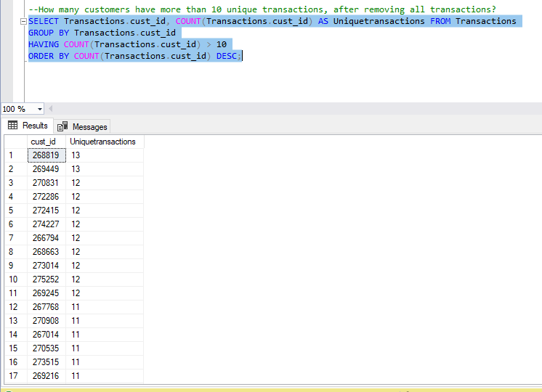
Task: Select the cust_id column header
Action: point(46,142)
